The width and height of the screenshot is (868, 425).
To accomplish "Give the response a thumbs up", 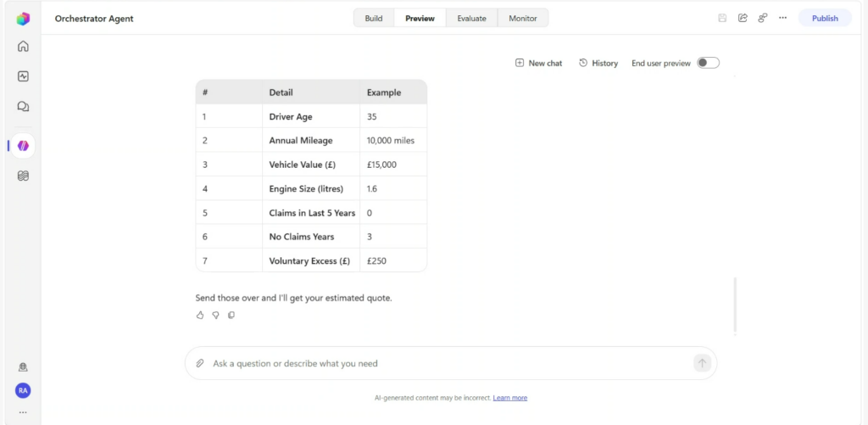I will tap(200, 315).
